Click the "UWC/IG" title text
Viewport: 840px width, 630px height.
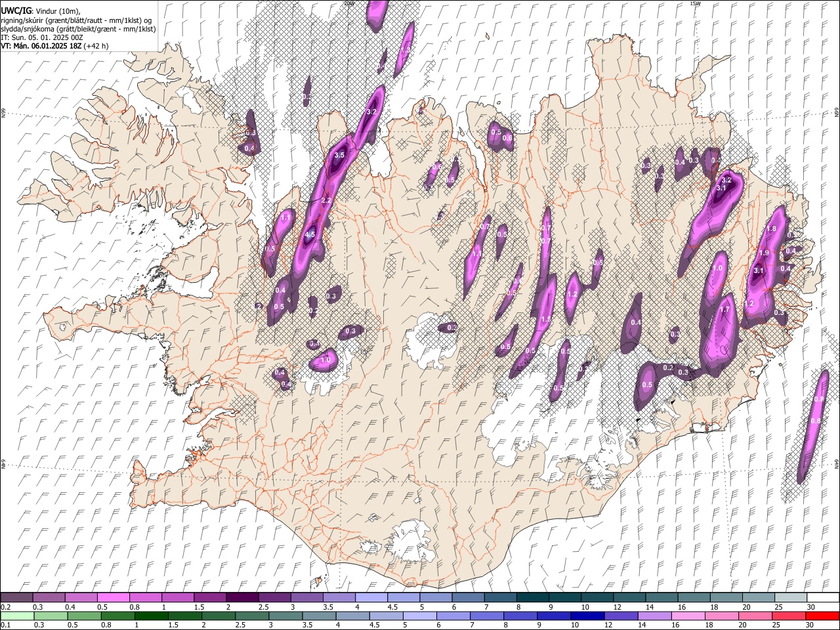tap(16, 10)
